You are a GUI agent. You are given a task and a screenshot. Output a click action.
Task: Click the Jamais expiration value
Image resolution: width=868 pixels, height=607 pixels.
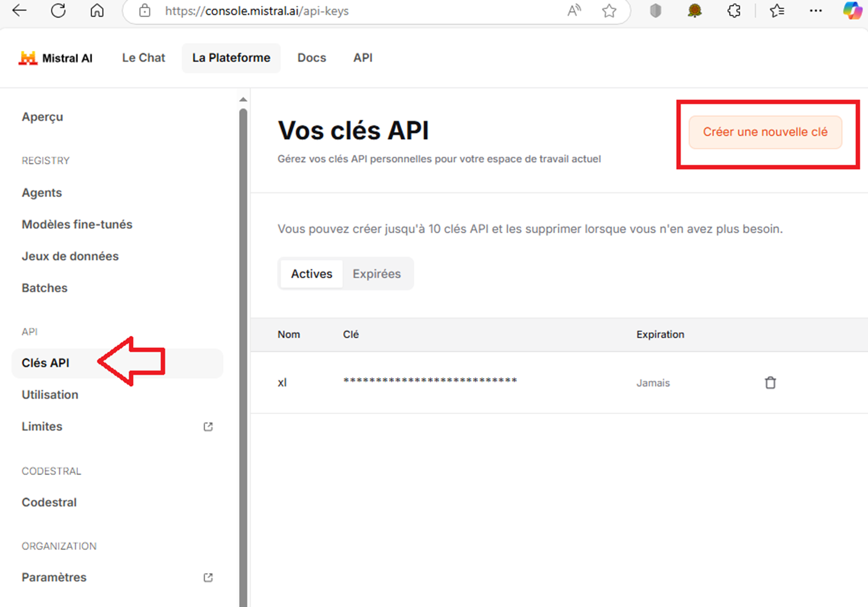pos(653,383)
